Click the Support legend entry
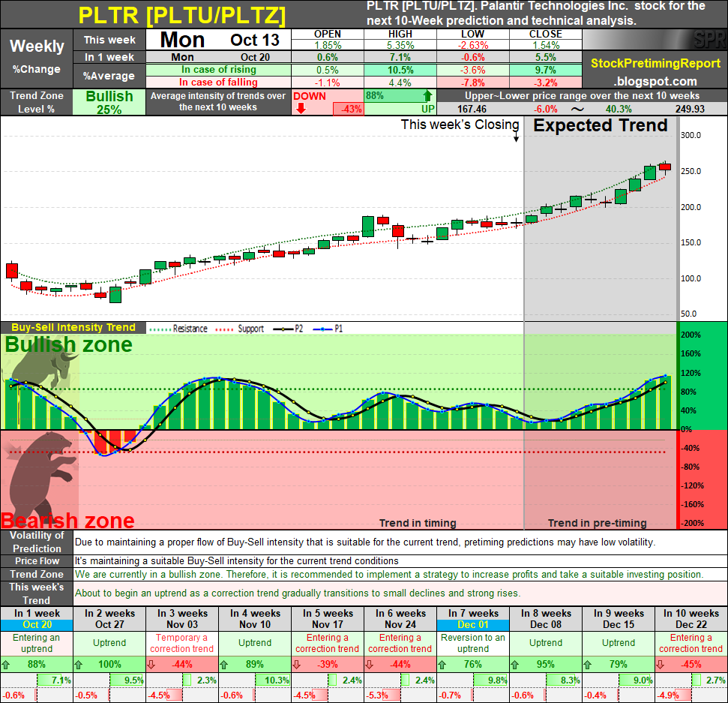The width and height of the screenshot is (728, 703). pyautogui.click(x=240, y=329)
